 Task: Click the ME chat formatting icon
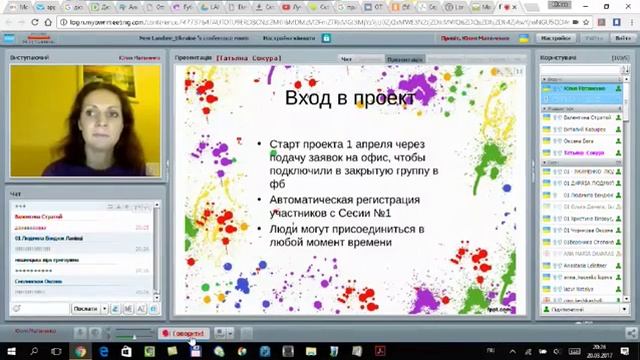coord(128,309)
